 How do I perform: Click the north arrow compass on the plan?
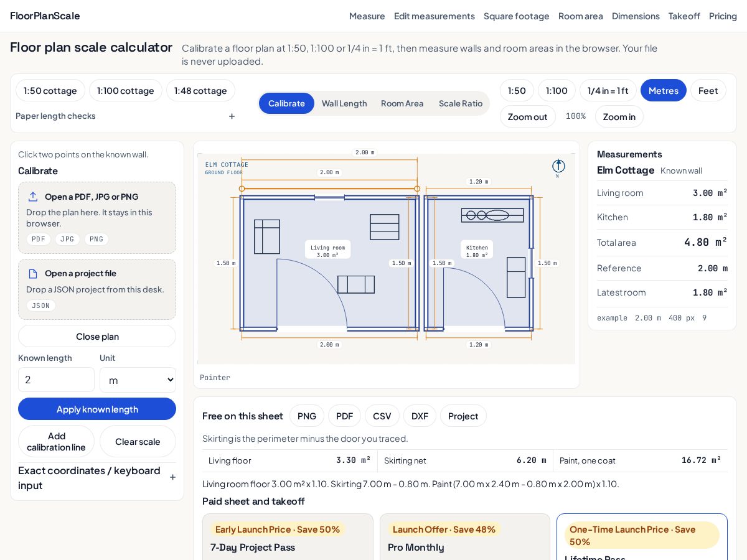[558, 166]
